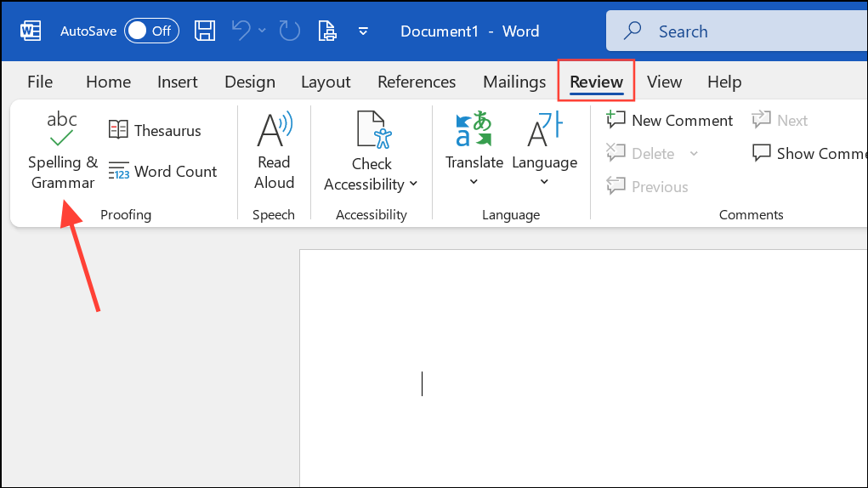Click in the blank document page

tap(578, 366)
